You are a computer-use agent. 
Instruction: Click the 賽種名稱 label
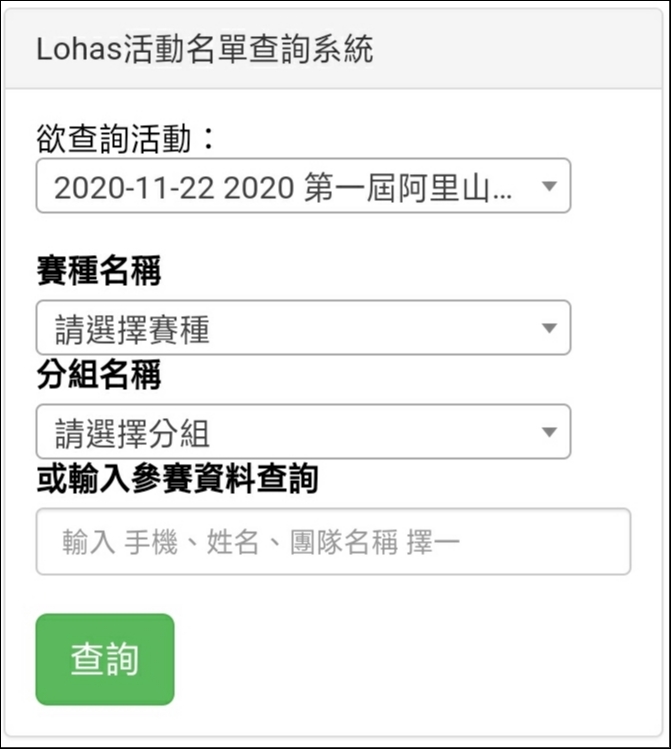(99, 270)
